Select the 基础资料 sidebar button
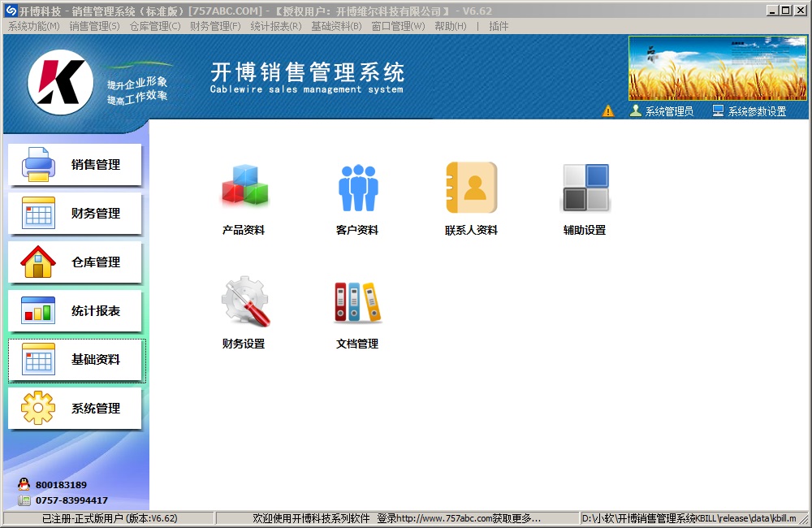812x528 pixels. [76, 361]
